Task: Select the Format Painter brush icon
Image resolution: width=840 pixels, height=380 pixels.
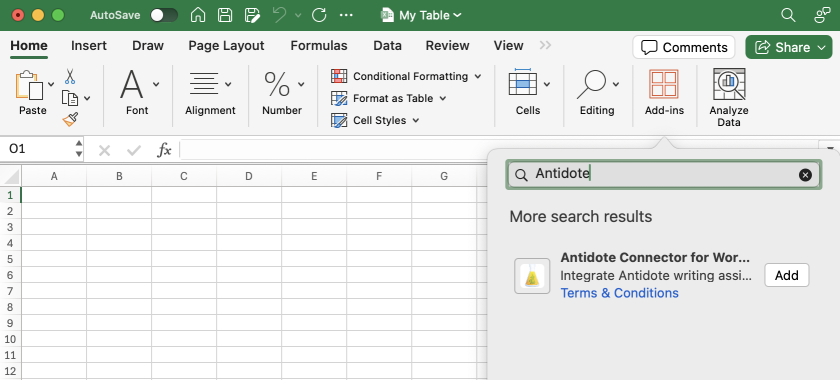Action: 70,119
